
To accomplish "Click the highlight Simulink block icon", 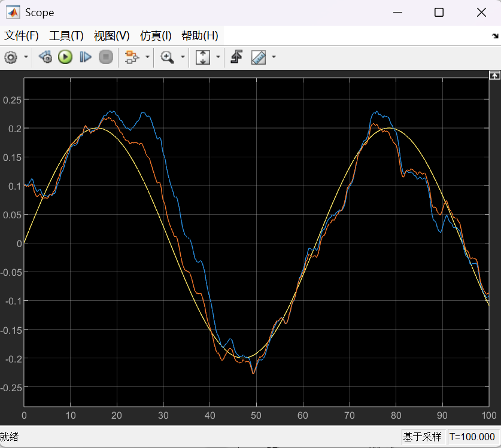I will (x=130, y=57).
